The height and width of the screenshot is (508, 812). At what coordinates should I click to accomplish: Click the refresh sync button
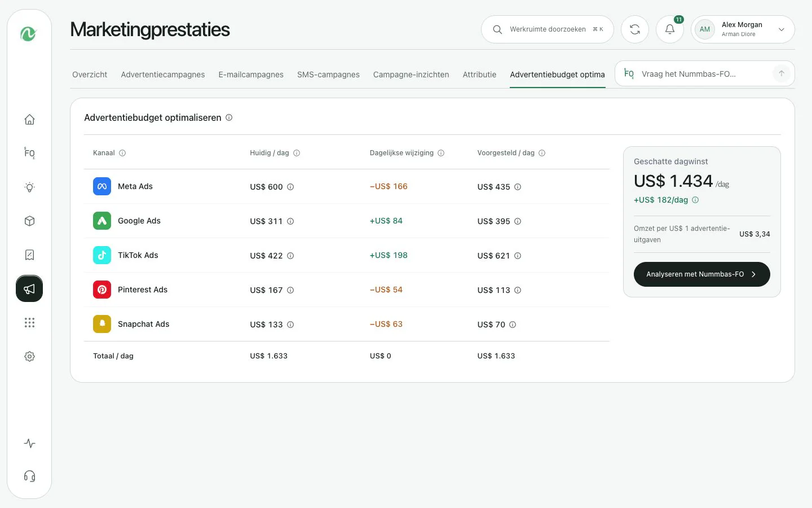pos(635,29)
